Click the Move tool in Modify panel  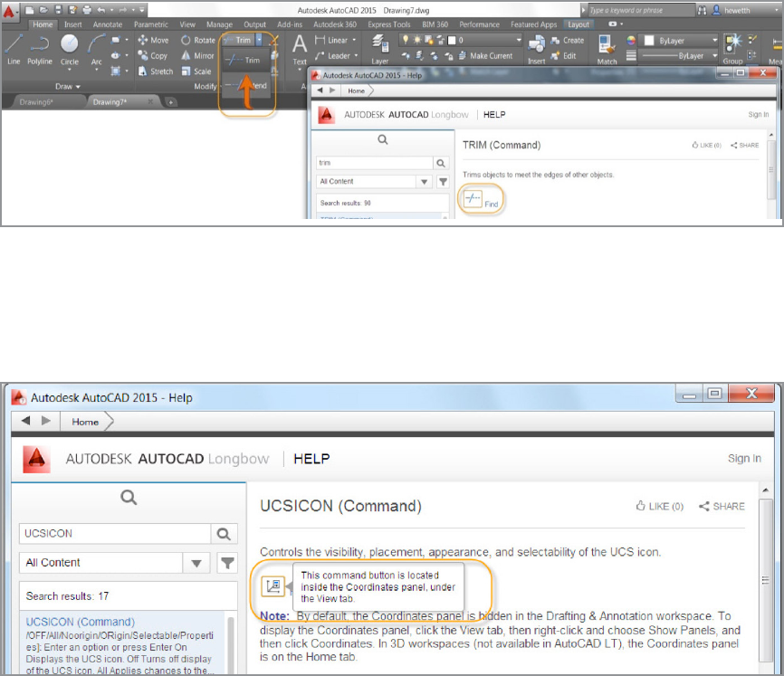tap(154, 40)
